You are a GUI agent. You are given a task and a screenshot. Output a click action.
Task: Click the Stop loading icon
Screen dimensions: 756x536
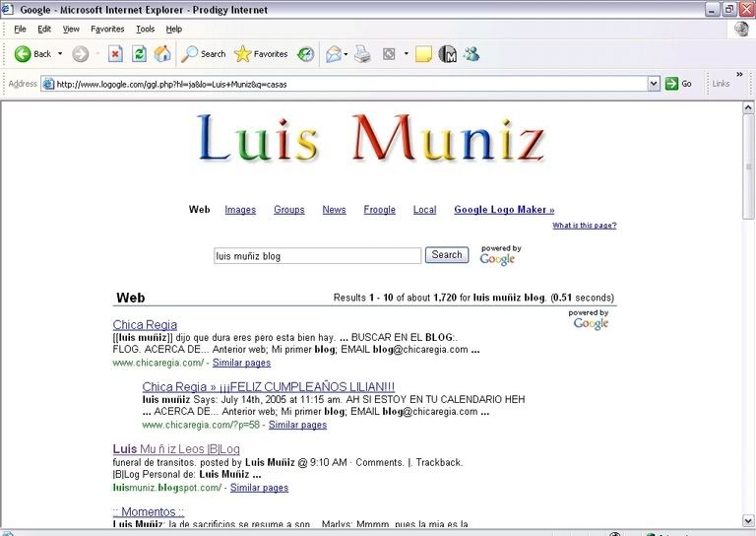(x=115, y=54)
